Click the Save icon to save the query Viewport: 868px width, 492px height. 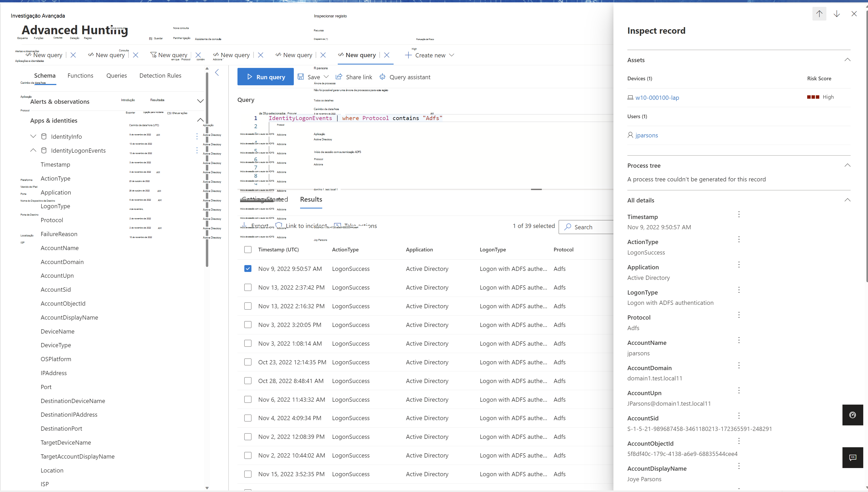point(301,77)
